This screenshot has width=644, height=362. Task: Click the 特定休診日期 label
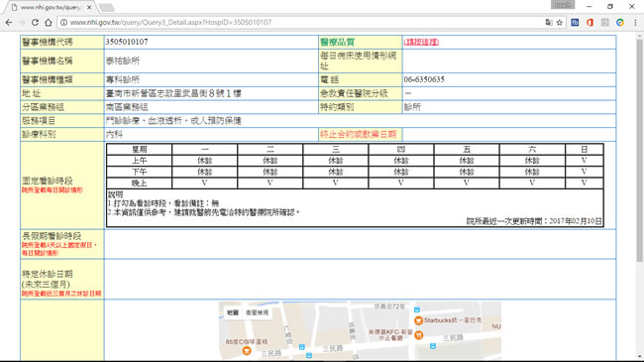click(x=48, y=274)
